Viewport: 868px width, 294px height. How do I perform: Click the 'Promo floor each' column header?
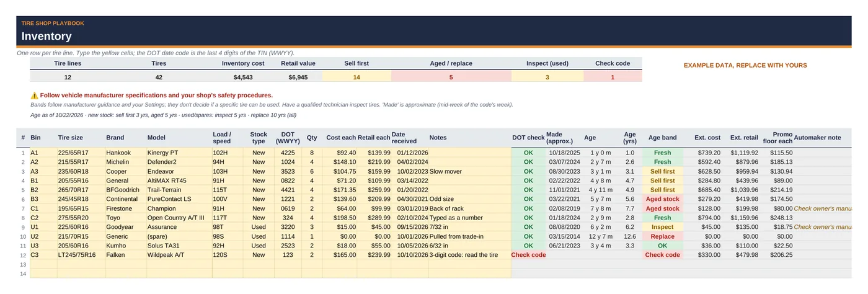pos(777,138)
